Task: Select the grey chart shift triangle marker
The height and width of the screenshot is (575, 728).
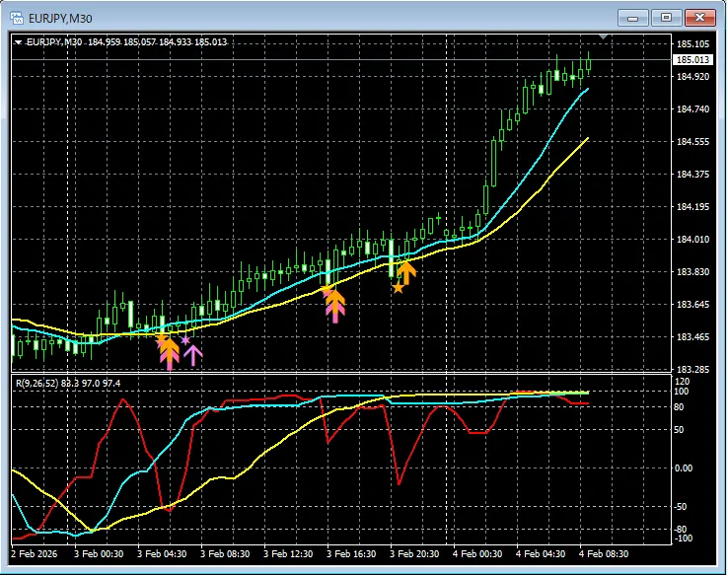Action: [604, 38]
